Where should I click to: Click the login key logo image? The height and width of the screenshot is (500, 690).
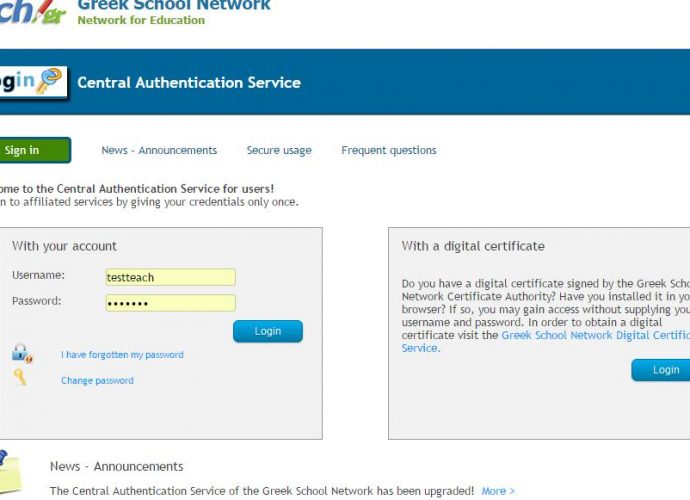pyautogui.click(x=33, y=82)
